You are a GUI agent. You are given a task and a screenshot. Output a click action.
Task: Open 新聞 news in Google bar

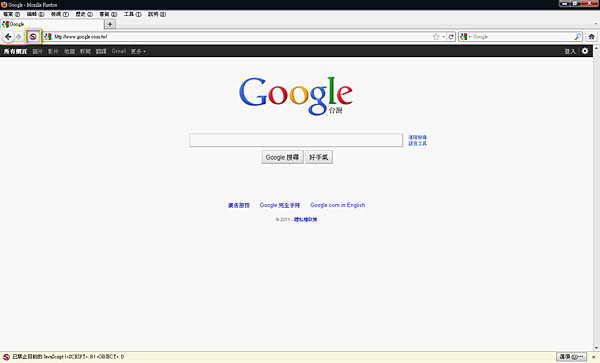coord(85,51)
